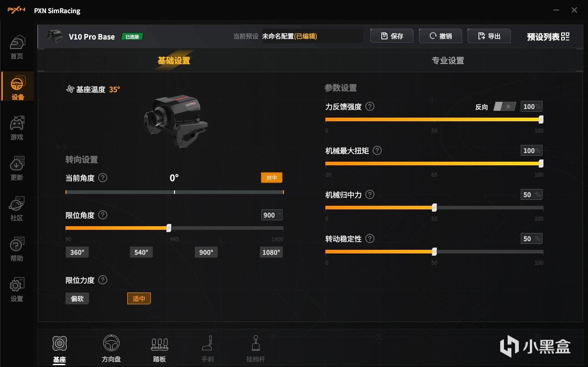Open the 社区 community planet icon
Screen dimensions: 588x367
click(17, 204)
